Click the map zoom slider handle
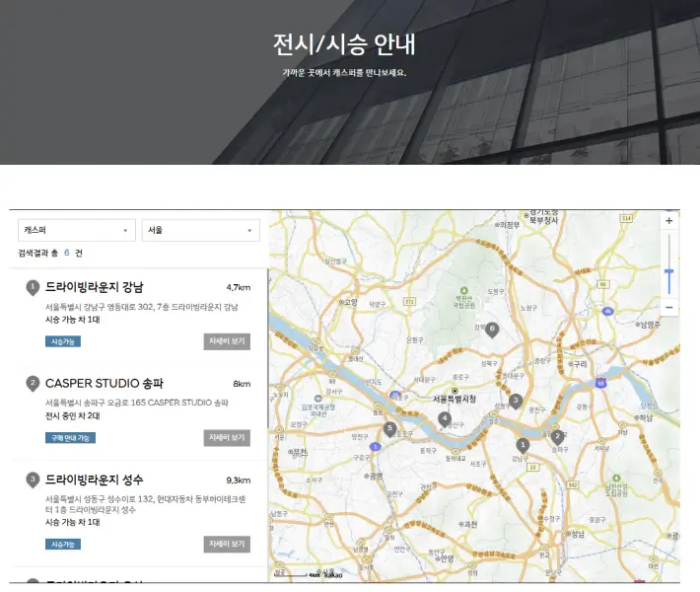This screenshot has height=592, width=700. tap(668, 271)
